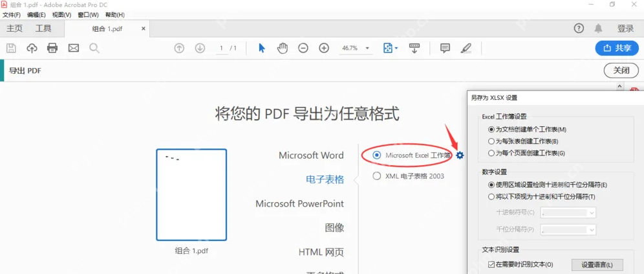Open the 窗口 menu
Screen dimensions: 644x274
click(89, 15)
